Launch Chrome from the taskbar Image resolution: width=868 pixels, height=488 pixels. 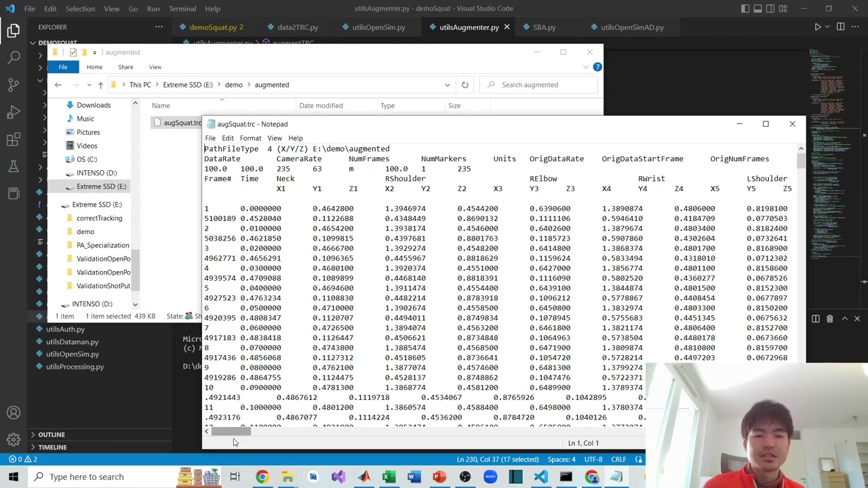[x=262, y=476]
